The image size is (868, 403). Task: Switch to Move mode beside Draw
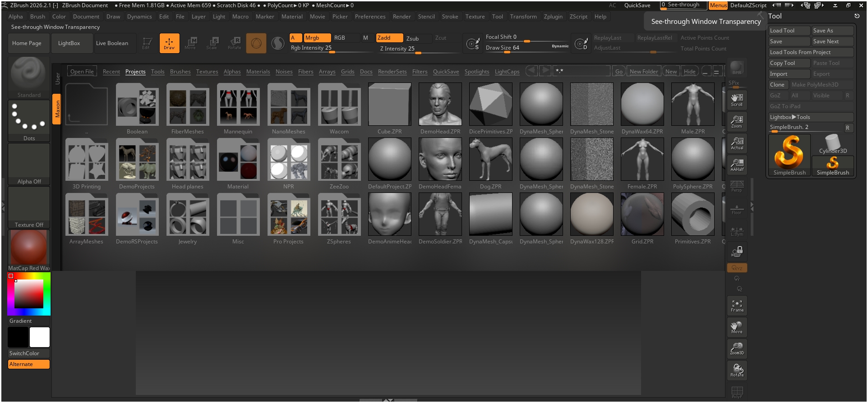click(190, 43)
